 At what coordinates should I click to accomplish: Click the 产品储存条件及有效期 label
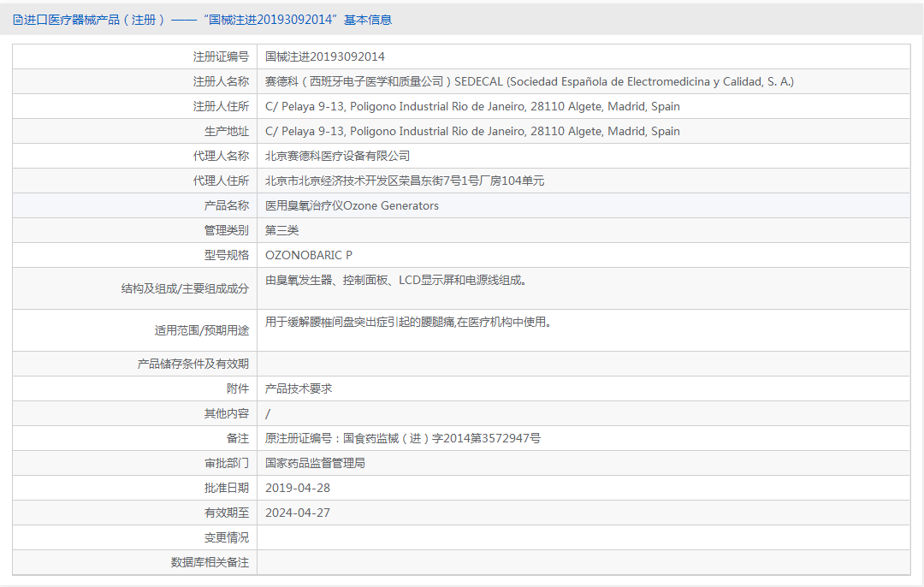click(193, 364)
